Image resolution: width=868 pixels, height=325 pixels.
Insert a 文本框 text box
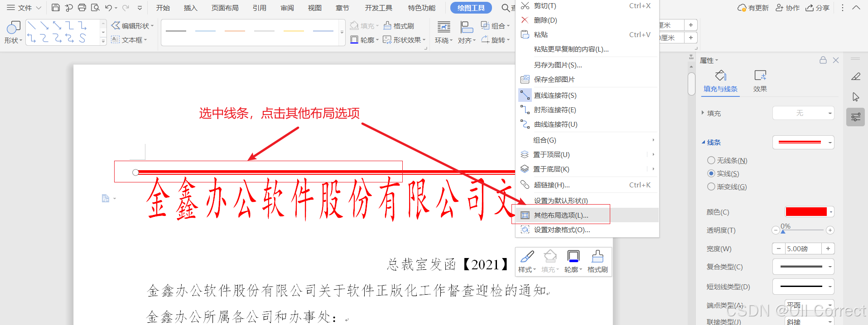(x=129, y=40)
